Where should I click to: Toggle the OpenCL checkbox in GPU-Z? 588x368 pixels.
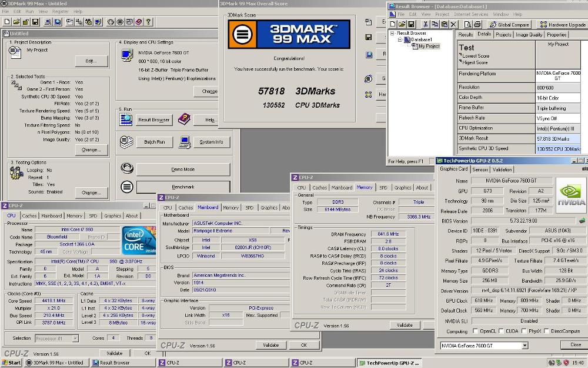click(x=476, y=331)
